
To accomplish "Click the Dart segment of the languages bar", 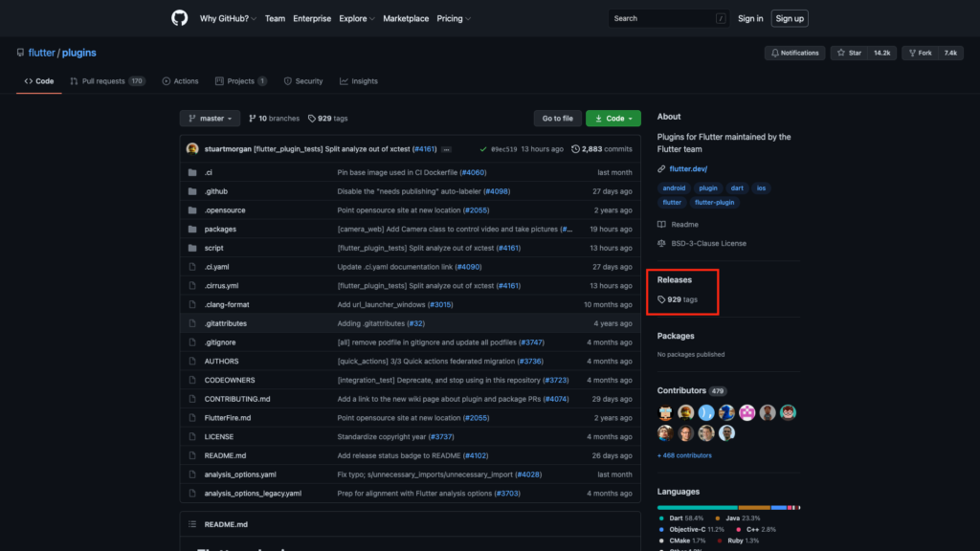I will pos(698,507).
